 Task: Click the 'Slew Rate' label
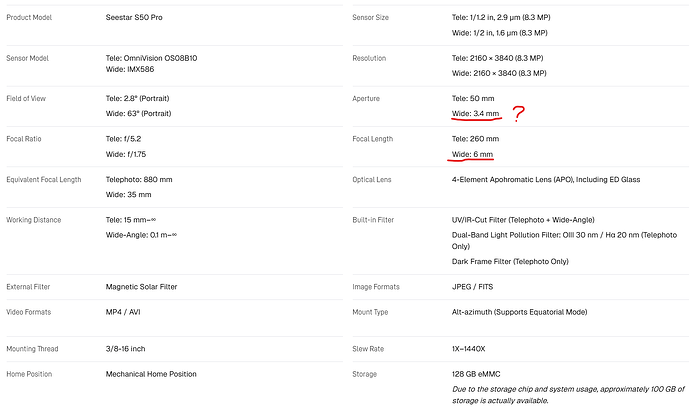(368, 349)
